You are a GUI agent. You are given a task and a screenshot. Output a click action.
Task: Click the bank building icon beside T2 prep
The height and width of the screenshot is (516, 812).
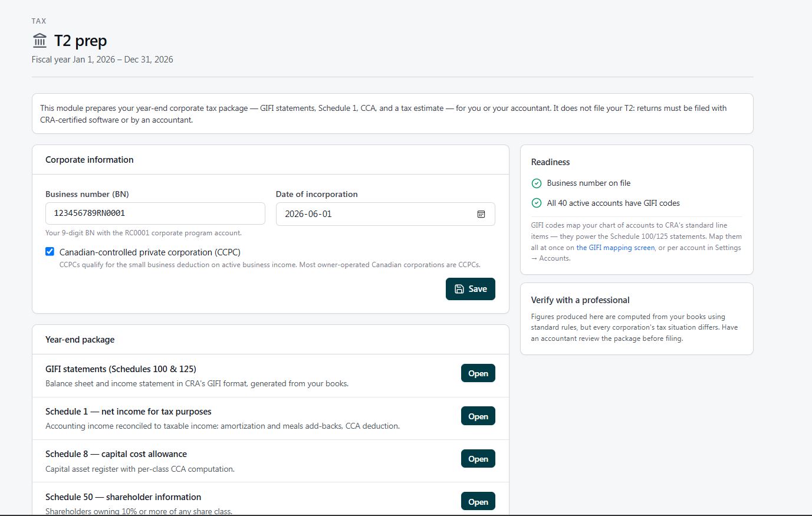[x=40, y=41]
